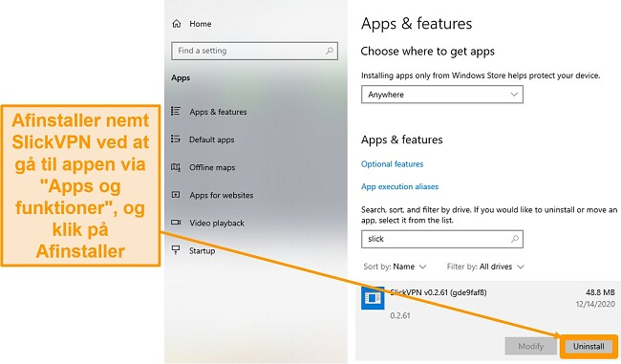Click the magnifier icon in the slick search box
The width and height of the screenshot is (621, 364).
[x=514, y=239]
